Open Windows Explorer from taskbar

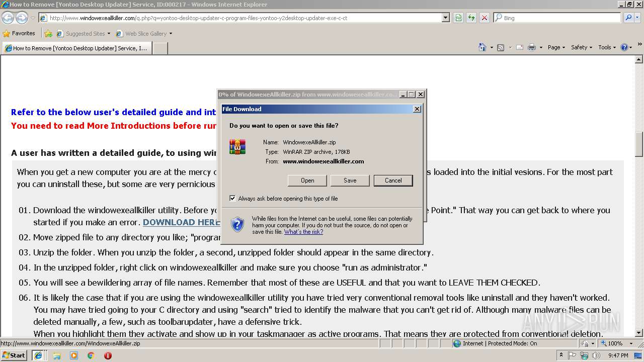point(57,355)
